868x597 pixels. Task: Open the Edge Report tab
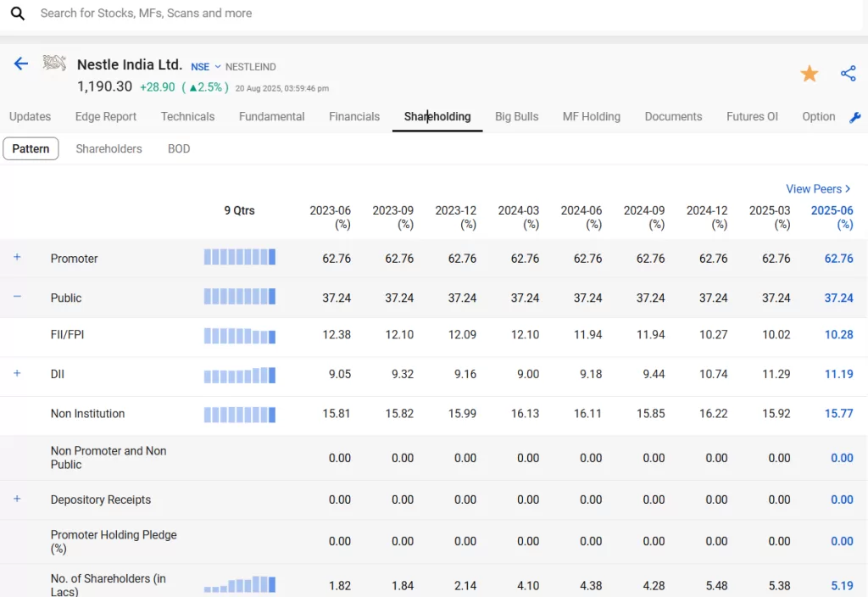coord(106,117)
